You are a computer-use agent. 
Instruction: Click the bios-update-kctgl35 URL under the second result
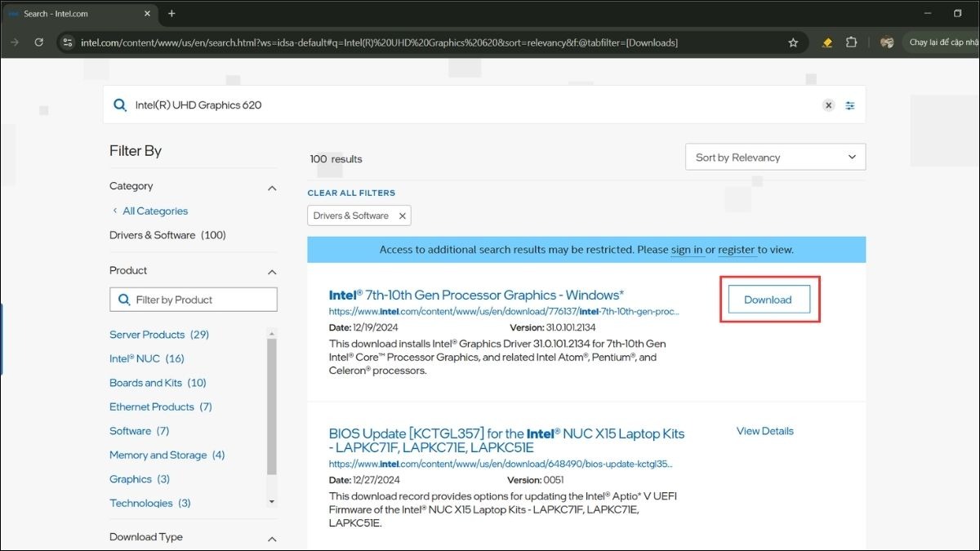501,464
